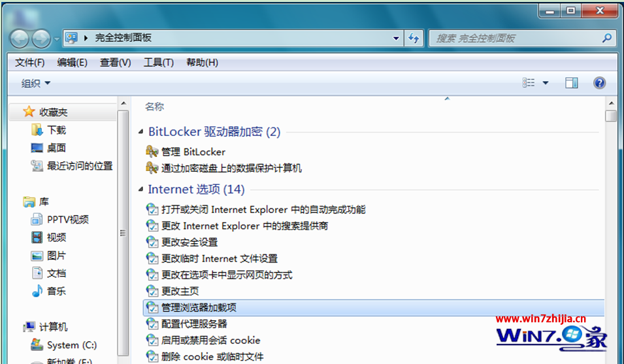Select 库 in the navigation pane

tap(44, 202)
